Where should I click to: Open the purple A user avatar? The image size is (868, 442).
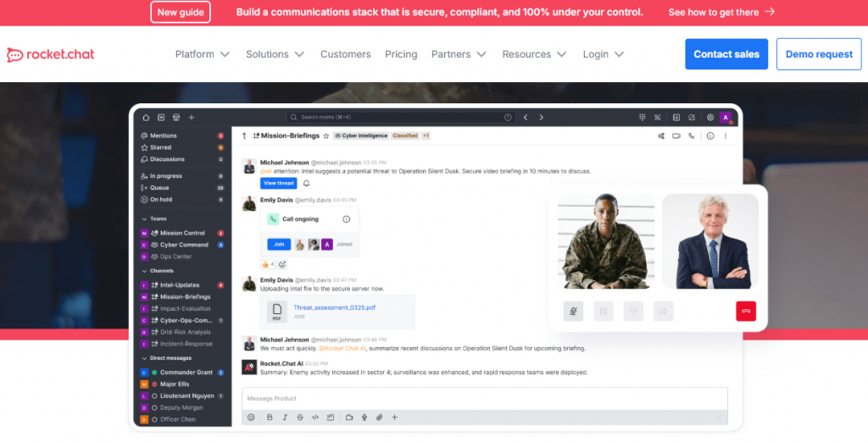click(x=726, y=118)
